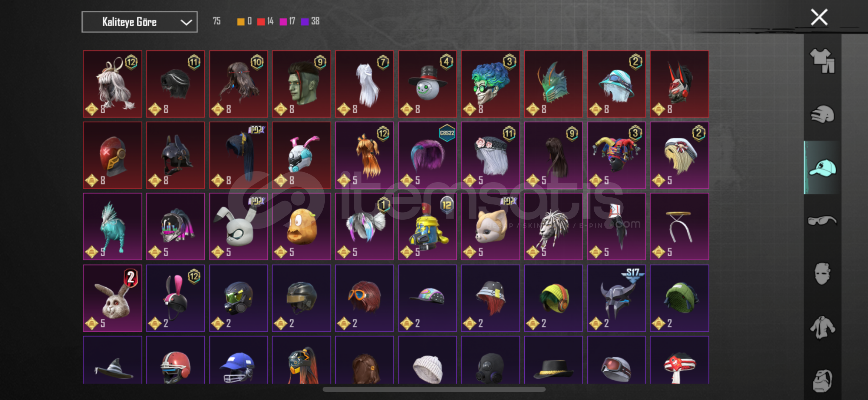
Task: Select the red mushroom hat item
Action: (680, 360)
